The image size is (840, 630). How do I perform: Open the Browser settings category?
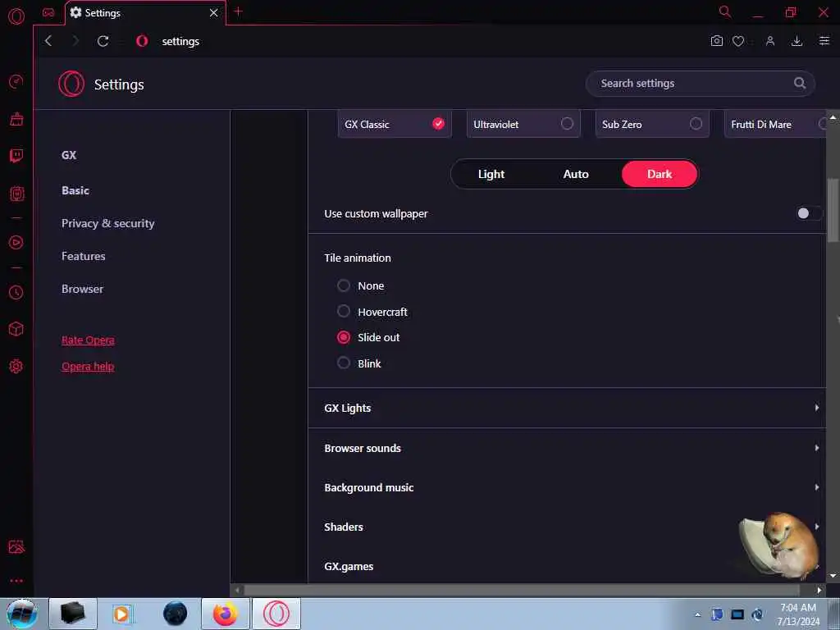click(82, 289)
